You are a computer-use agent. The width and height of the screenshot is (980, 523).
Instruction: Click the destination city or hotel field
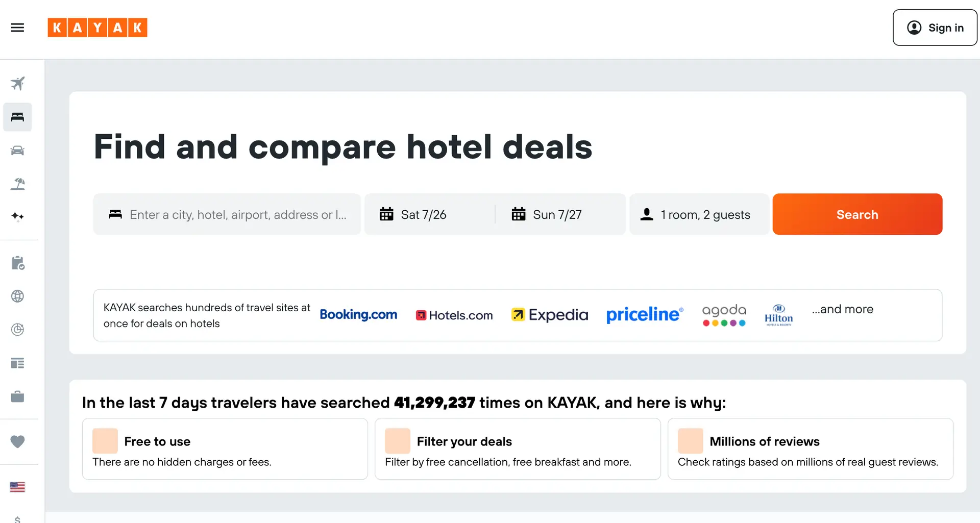[227, 214]
